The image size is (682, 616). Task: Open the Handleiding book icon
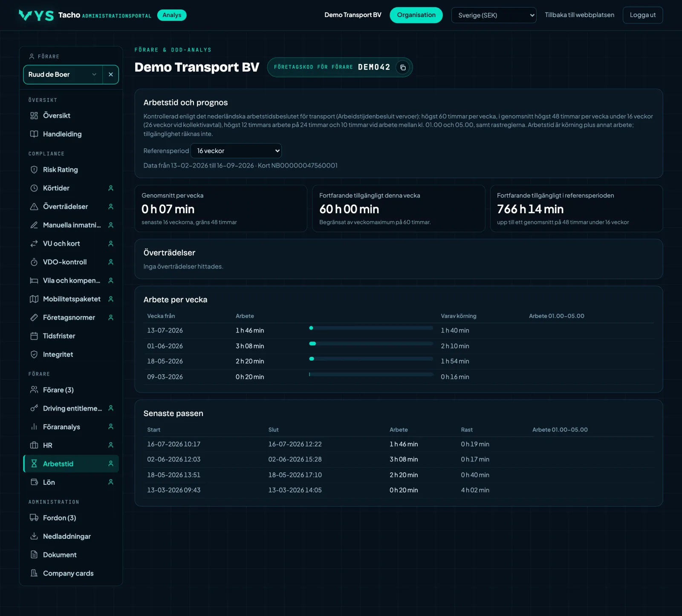click(x=34, y=134)
